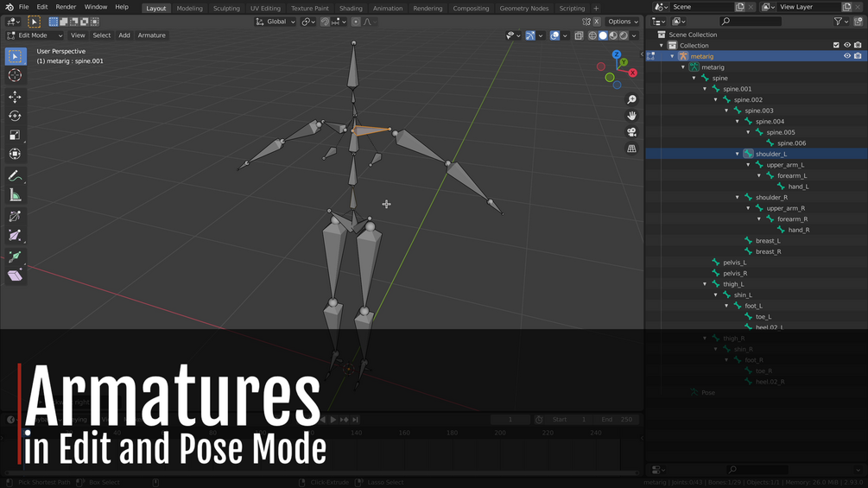Screen dimensions: 868x488
Task: Click the hand pan view icon
Action: click(631, 116)
